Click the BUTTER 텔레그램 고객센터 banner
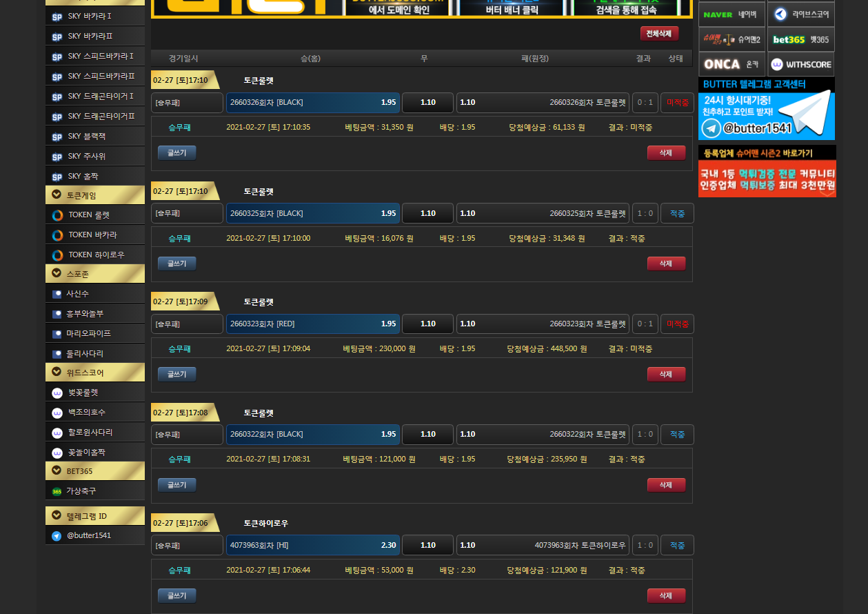This screenshot has width=868, height=614. click(766, 109)
